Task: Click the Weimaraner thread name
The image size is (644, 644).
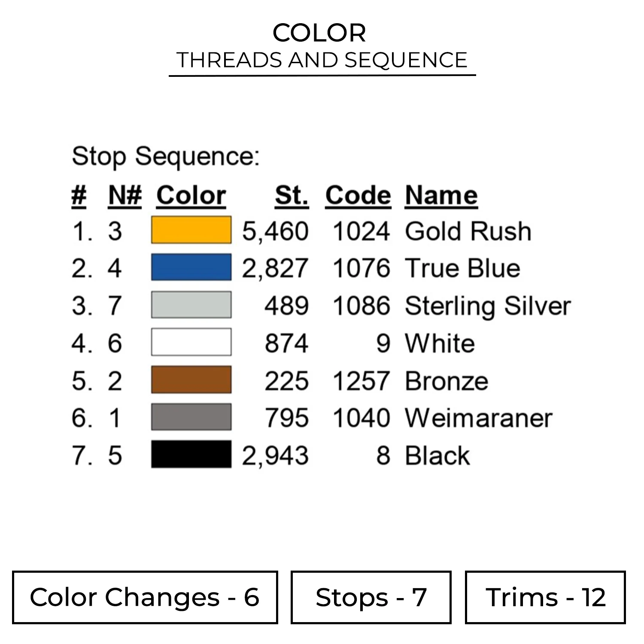Action: point(478,418)
